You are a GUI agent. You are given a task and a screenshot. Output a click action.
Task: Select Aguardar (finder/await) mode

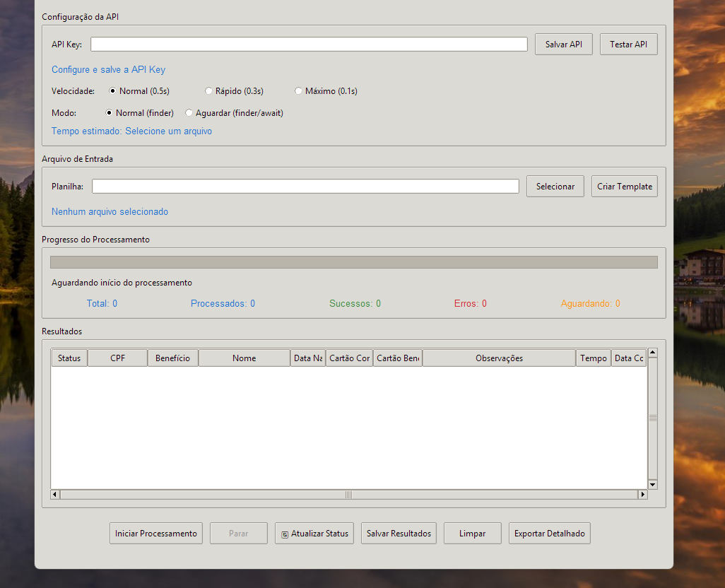pyautogui.click(x=189, y=113)
